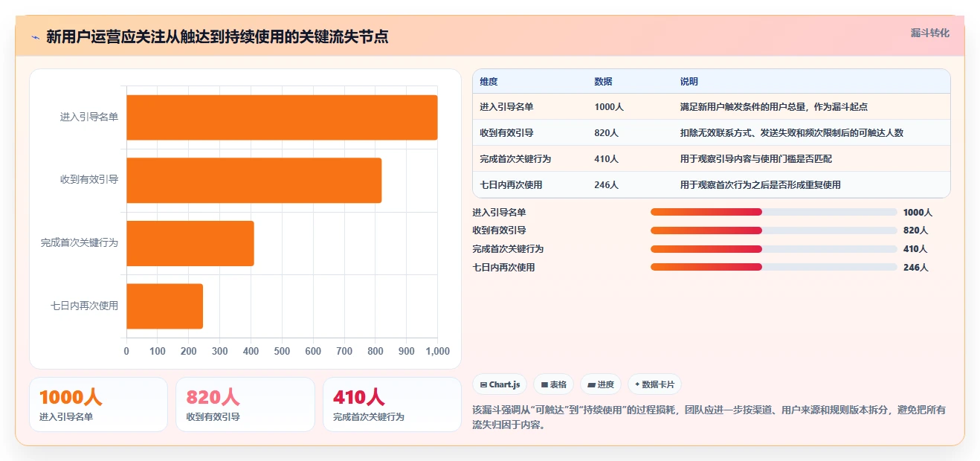Screen dimensions: 980x461
Task: Select the 进度 tag
Action: click(x=601, y=384)
